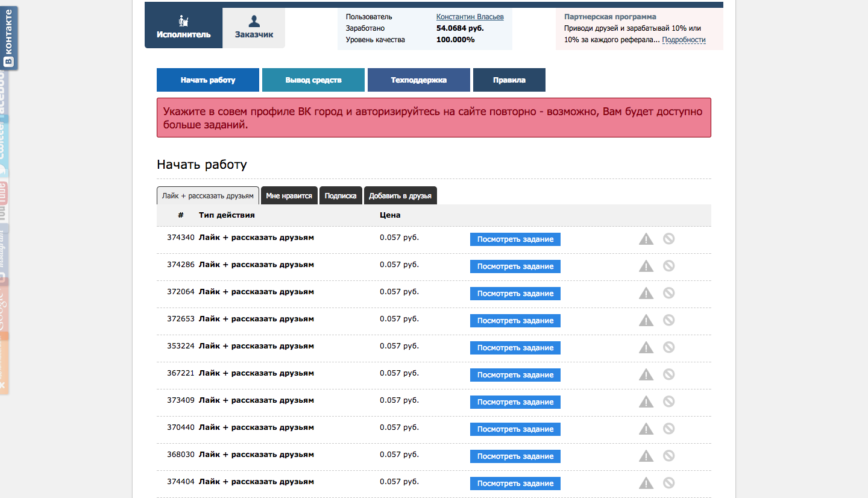Click the Вывод средств button

click(313, 80)
